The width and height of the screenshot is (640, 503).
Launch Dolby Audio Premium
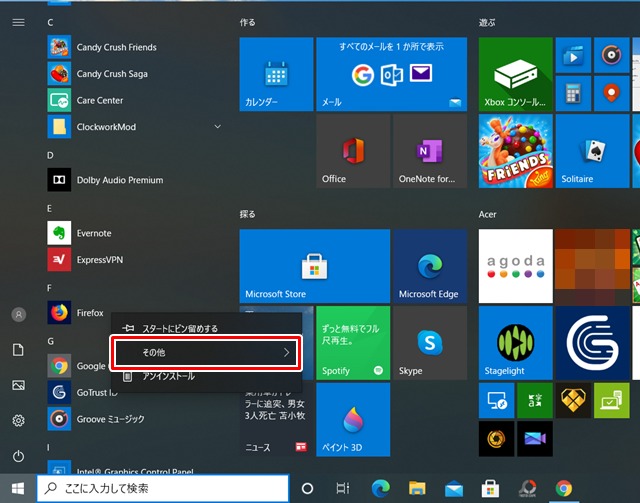click(135, 180)
